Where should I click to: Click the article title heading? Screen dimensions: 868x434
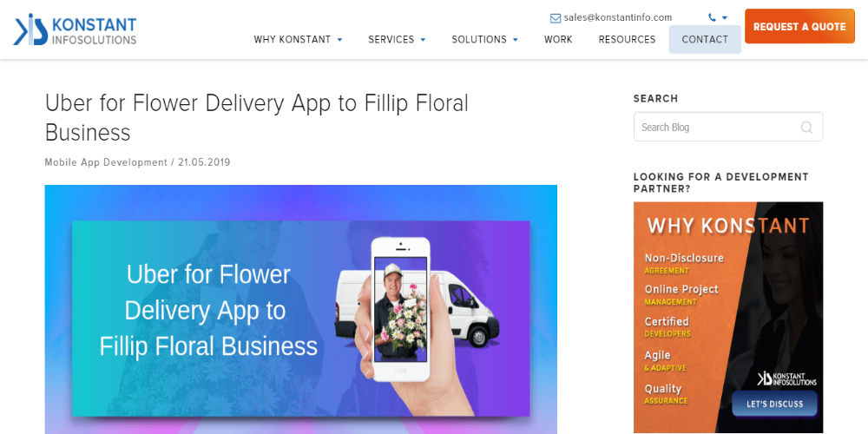256,117
